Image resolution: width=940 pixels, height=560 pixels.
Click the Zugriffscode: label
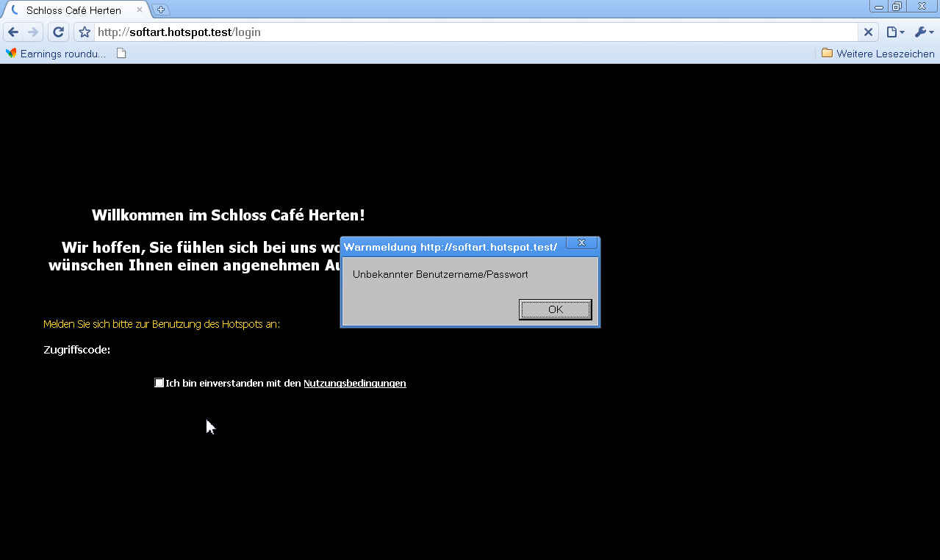[77, 350]
